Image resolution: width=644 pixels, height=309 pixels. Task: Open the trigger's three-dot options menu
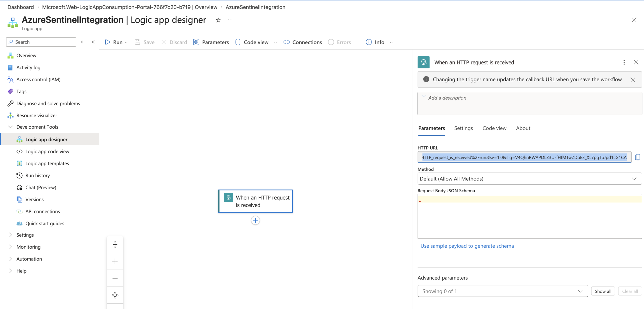click(624, 62)
